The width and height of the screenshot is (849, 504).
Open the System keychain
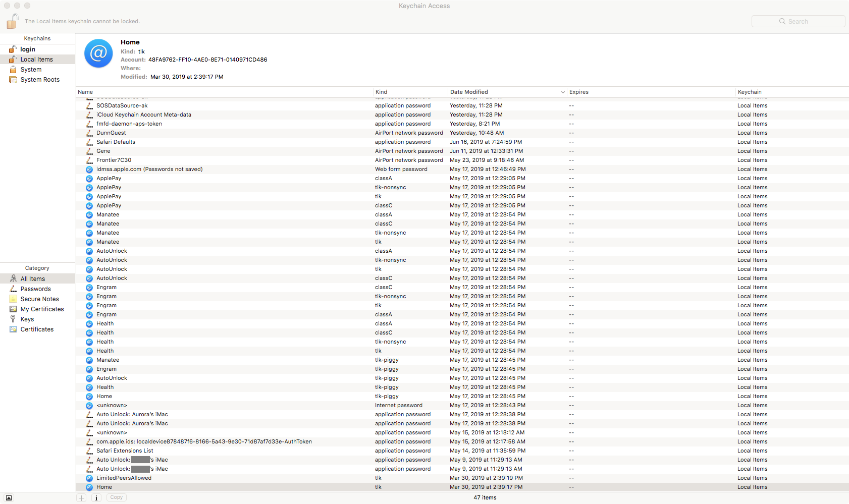pos(31,69)
